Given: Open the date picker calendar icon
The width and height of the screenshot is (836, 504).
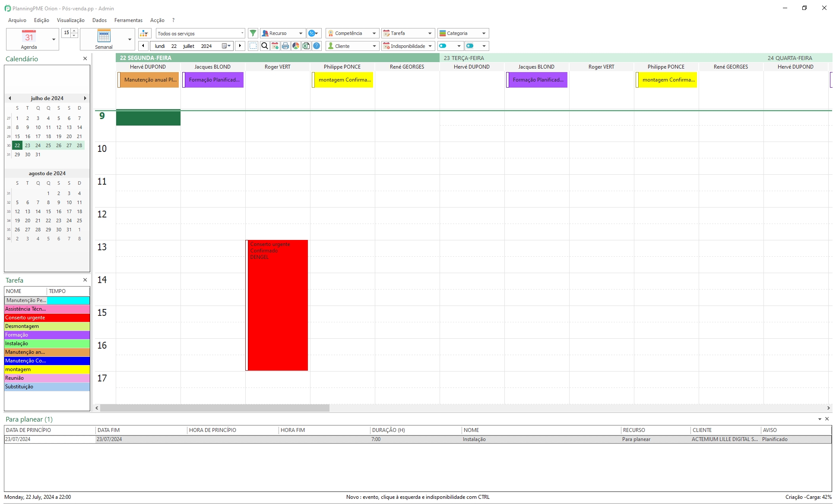Looking at the screenshot, I should click(226, 46).
